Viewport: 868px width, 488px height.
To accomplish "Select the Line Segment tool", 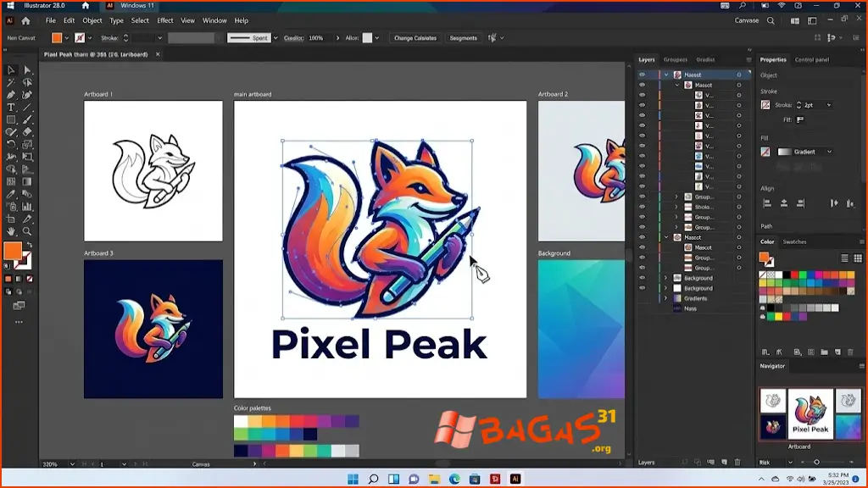I will click(27, 108).
